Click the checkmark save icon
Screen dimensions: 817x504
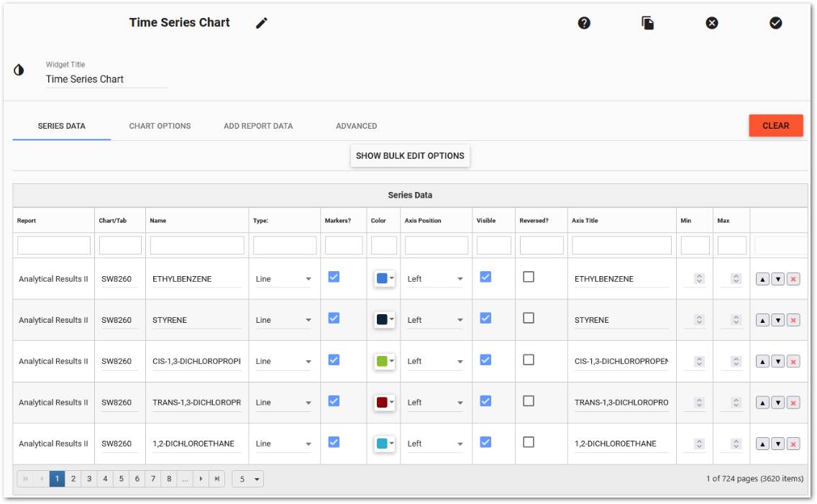(x=775, y=23)
